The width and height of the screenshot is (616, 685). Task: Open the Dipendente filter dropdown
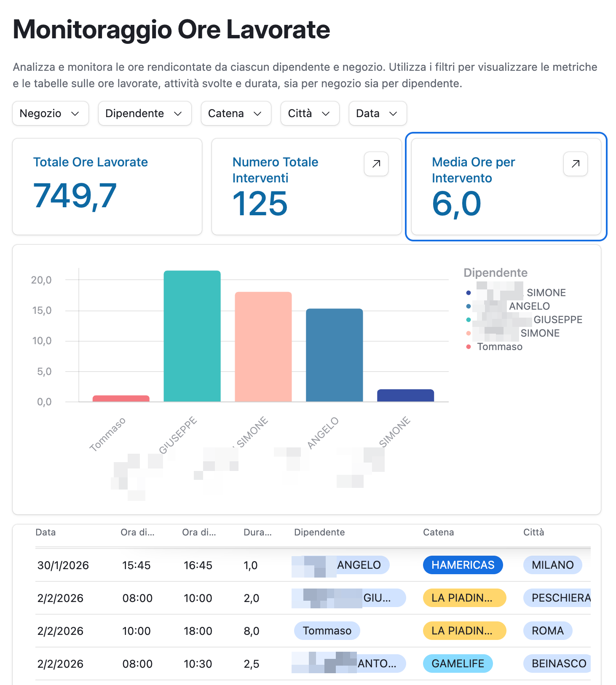pyautogui.click(x=145, y=113)
